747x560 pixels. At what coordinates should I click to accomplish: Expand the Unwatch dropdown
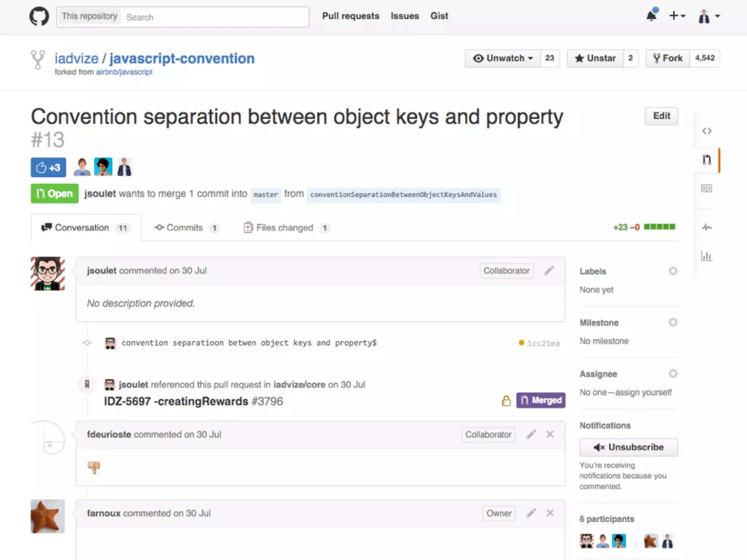point(503,58)
